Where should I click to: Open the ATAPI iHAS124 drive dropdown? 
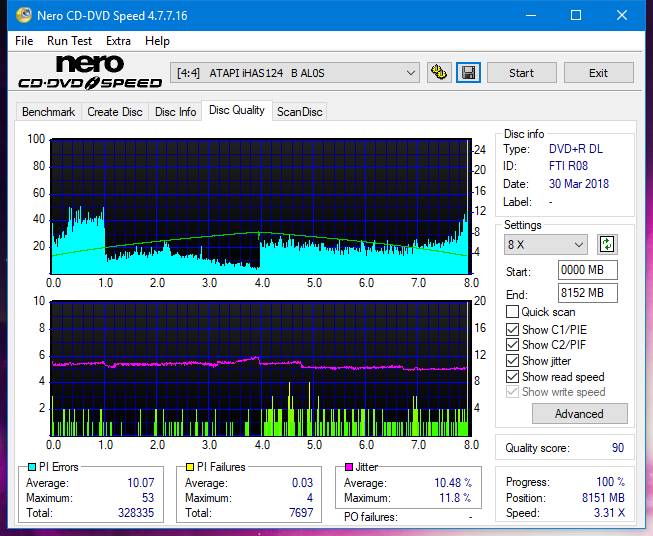point(295,73)
